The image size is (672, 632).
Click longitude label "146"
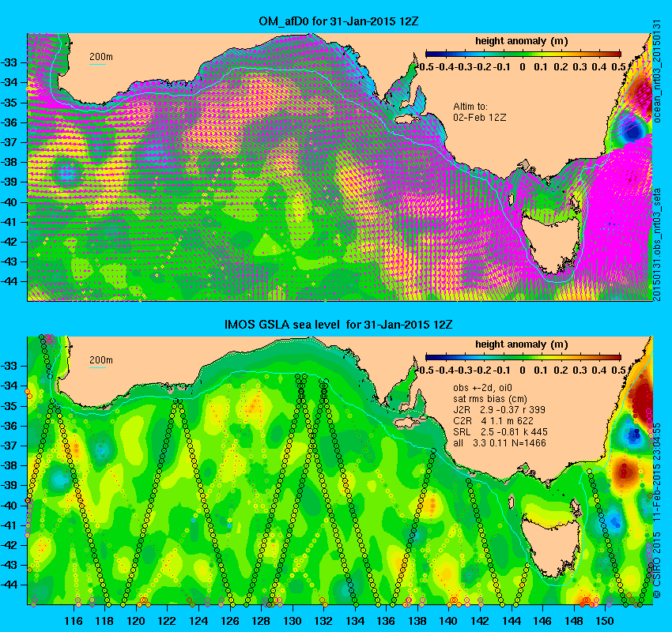point(542,621)
